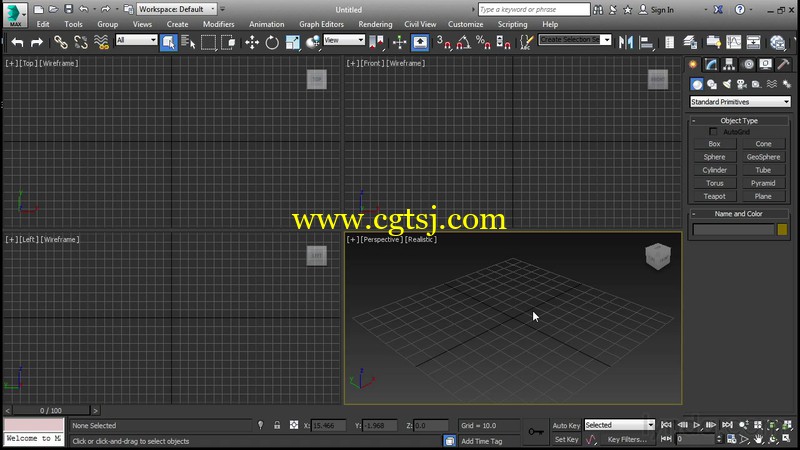The height and width of the screenshot is (450, 800).
Task: Toggle Select and Manipulate mode
Action: pyautogui.click(x=399, y=42)
